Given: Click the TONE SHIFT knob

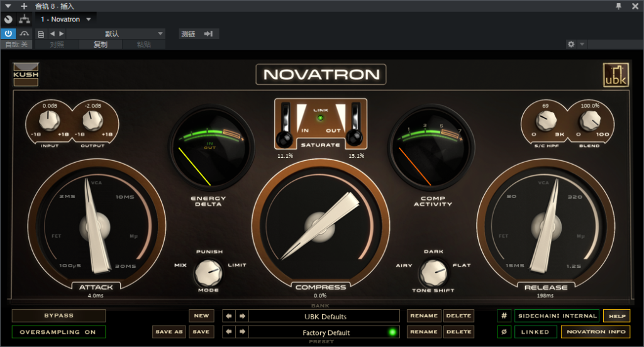Looking at the screenshot, I should (433, 273).
